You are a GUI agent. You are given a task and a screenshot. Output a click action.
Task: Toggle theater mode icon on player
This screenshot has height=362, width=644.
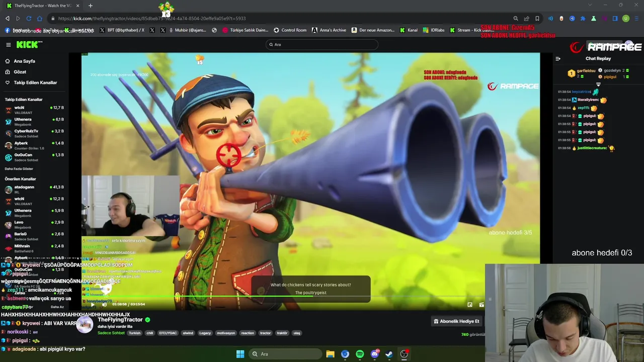click(481, 304)
